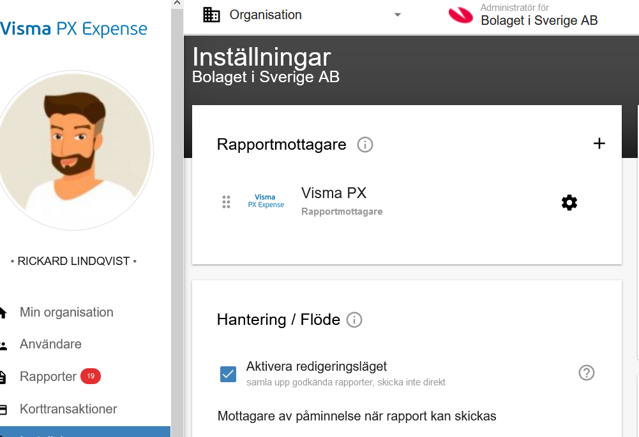Click the Organisation building icon

[x=211, y=15]
